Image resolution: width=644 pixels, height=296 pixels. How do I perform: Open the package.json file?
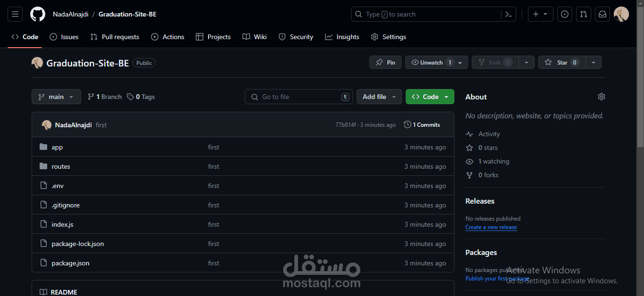pos(70,263)
